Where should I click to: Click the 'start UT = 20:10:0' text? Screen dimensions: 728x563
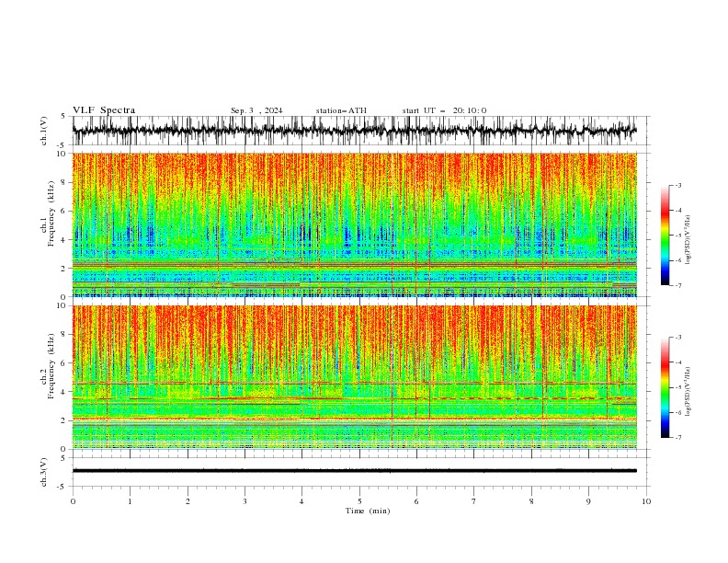[444, 110]
